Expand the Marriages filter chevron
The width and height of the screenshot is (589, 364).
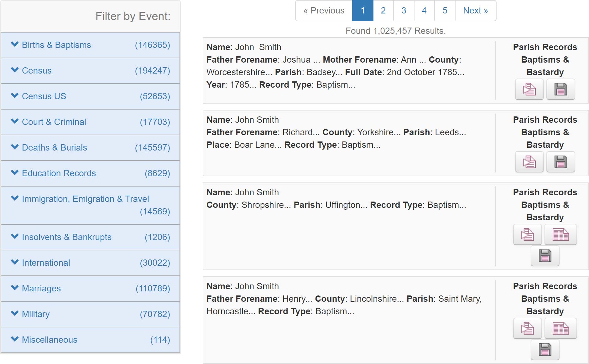pyautogui.click(x=15, y=288)
